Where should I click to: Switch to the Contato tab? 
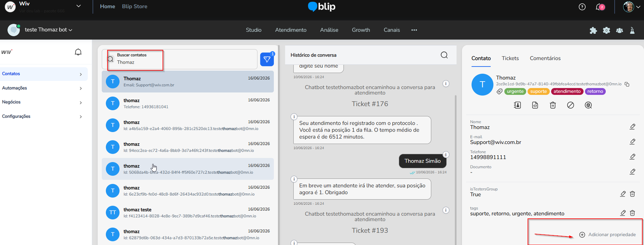tap(481, 58)
